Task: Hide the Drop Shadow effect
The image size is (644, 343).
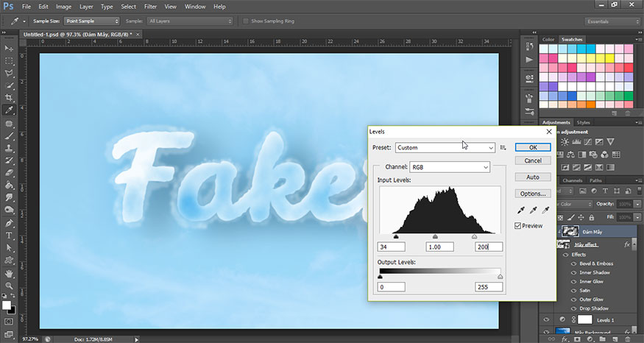Action: click(574, 308)
